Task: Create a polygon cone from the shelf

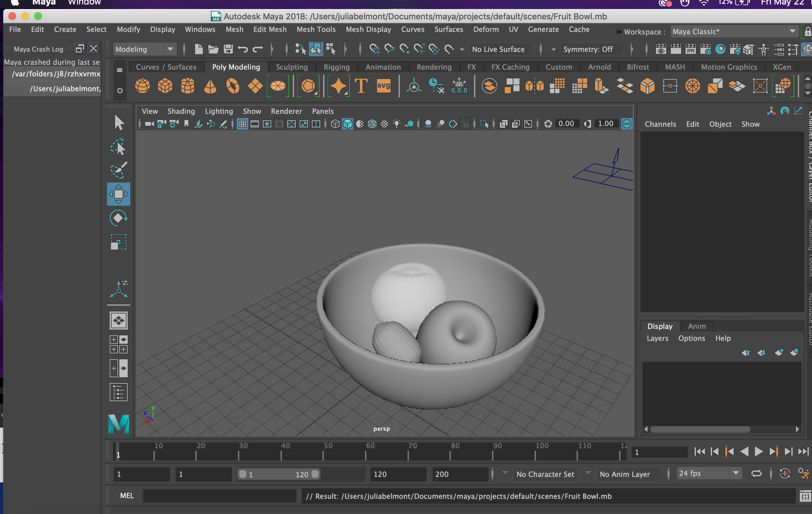Action: [210, 86]
